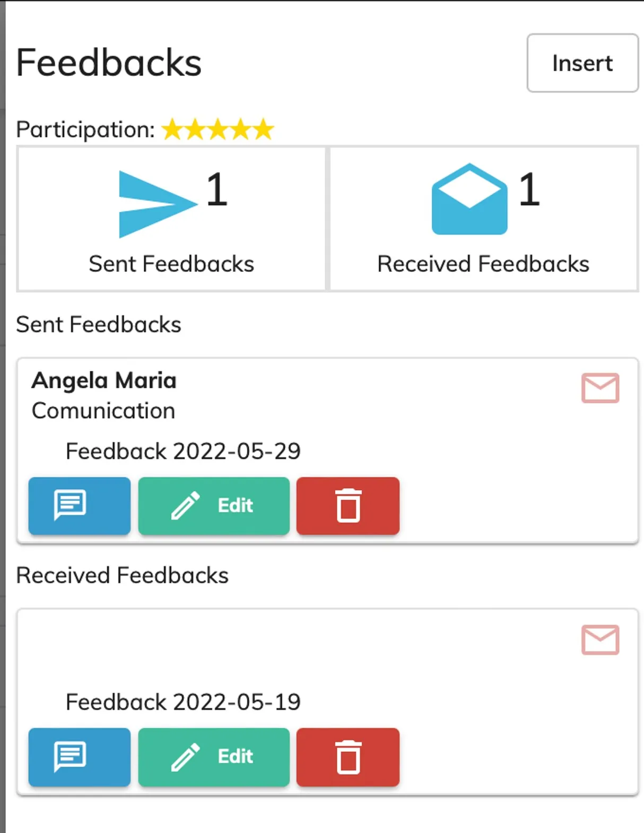644x833 pixels.
Task: Click the fifth Participation star
Action: click(x=264, y=129)
